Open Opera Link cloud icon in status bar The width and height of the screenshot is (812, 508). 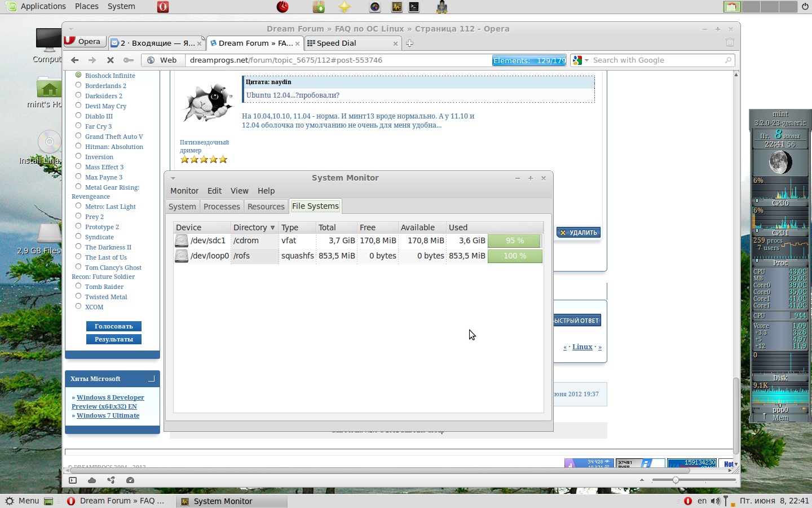(92, 480)
